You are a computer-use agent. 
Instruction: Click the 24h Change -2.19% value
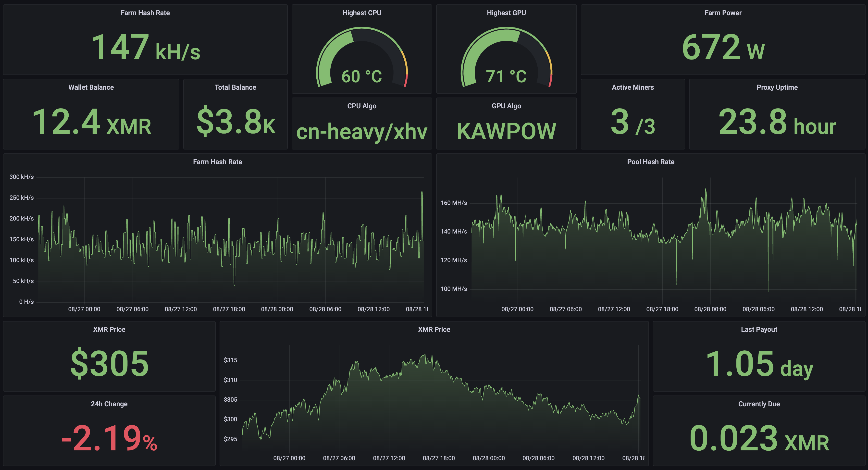(x=109, y=438)
